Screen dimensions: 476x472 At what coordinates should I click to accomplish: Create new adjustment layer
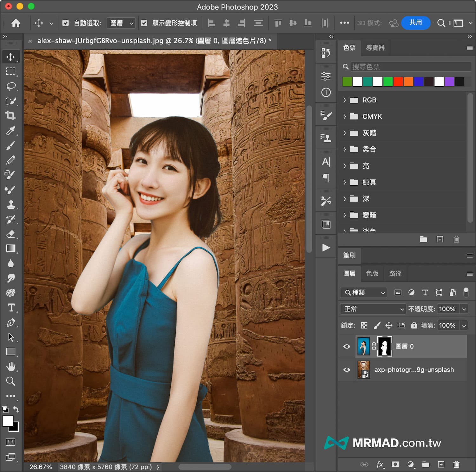click(411, 464)
